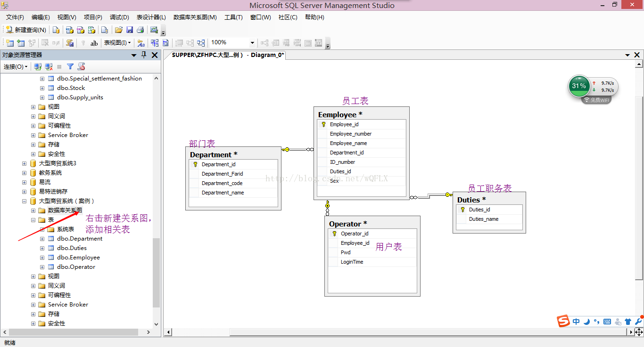Select dbo.Eemployee in the tree
The height and width of the screenshot is (347, 644).
[x=78, y=258]
